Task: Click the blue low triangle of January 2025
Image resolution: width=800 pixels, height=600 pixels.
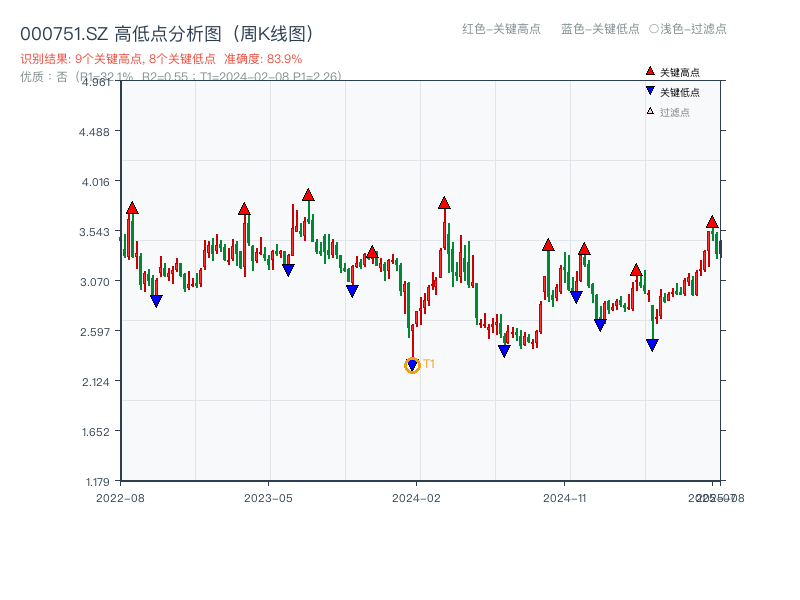Action: [601, 325]
